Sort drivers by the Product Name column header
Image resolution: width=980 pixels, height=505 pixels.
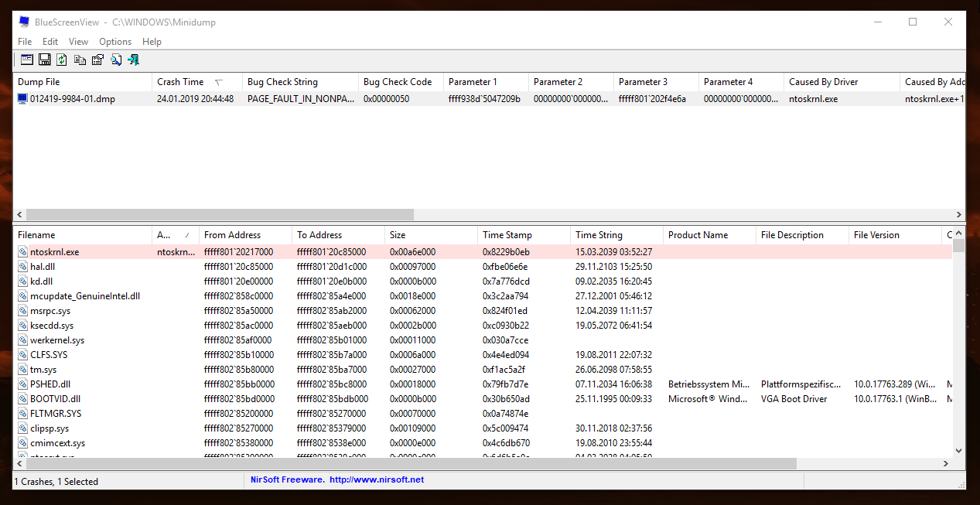click(709, 235)
